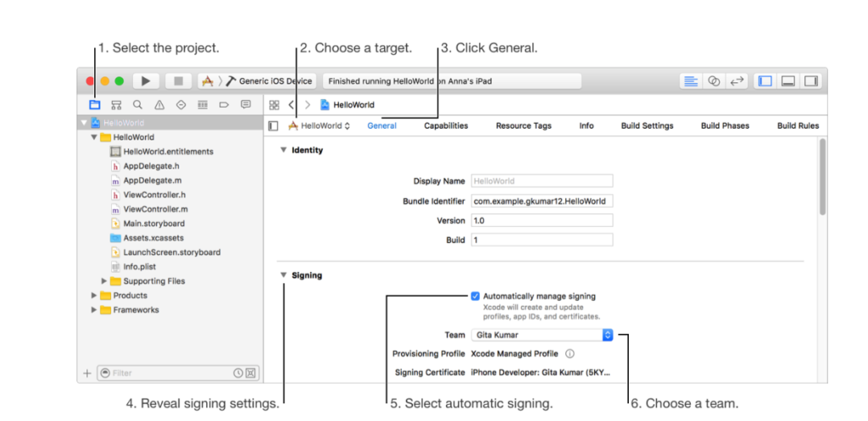
Task: Expand the Supporting Files folder
Action: pos(103,281)
